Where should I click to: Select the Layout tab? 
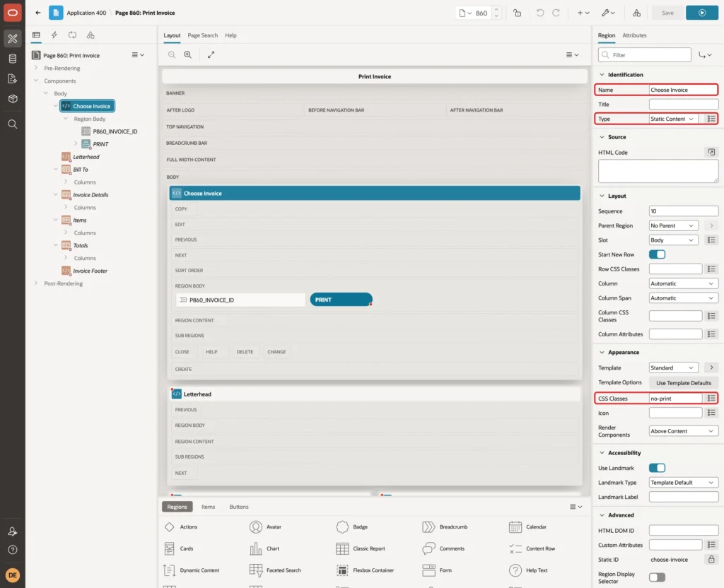click(172, 35)
